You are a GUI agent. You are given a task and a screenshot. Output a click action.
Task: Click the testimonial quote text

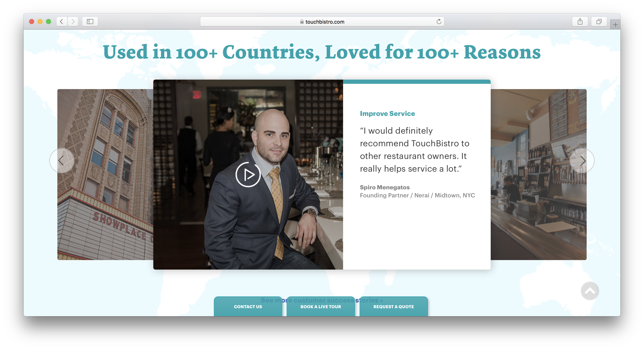[x=415, y=150]
